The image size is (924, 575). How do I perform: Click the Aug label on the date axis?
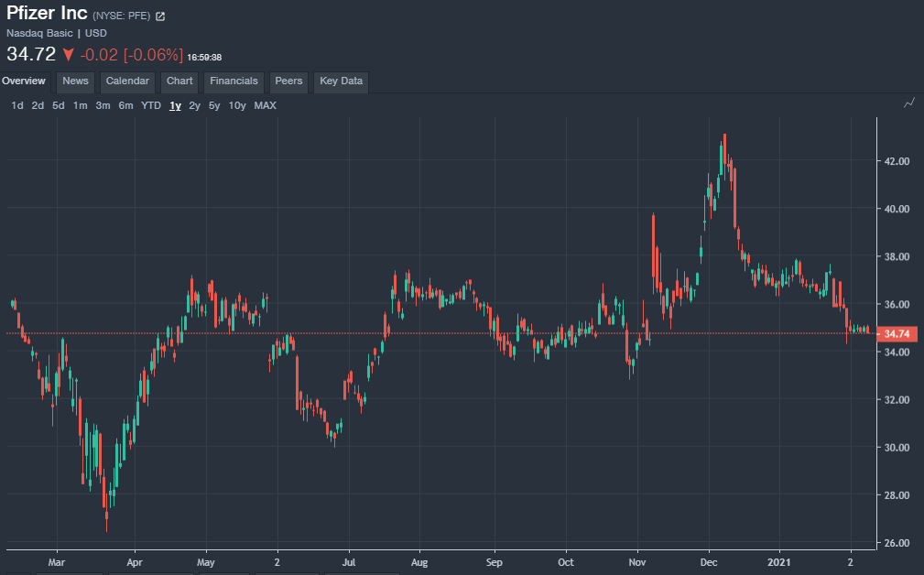[x=419, y=562]
